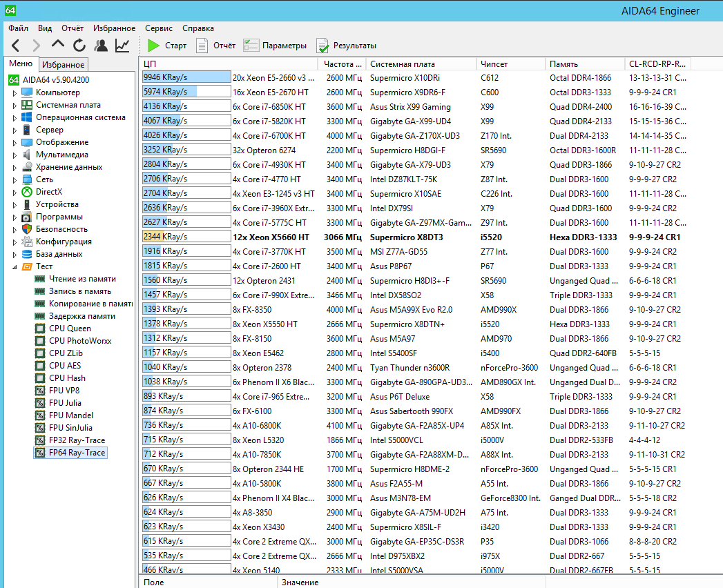723x588 pixels.
Task: Expand the Компьютер tree node
Action: [x=15, y=92]
